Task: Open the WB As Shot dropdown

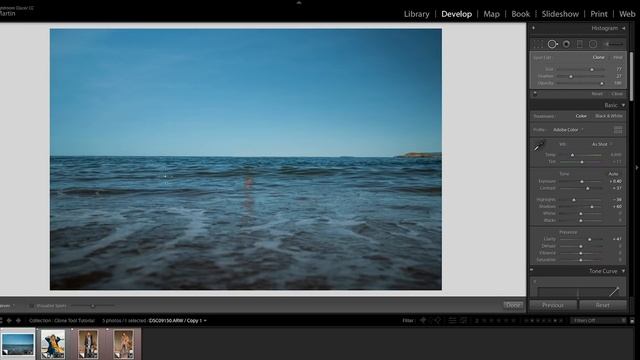Action: click(x=602, y=144)
